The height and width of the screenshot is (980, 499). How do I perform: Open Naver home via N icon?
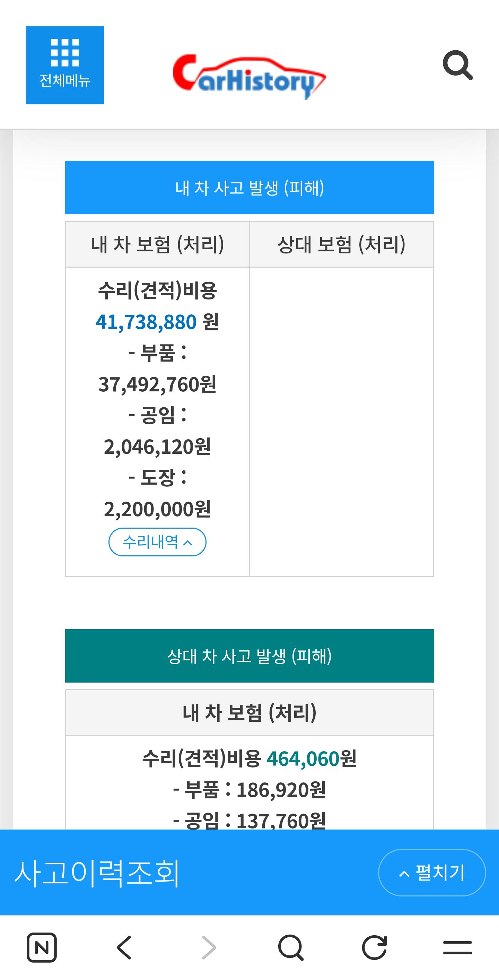tap(42, 947)
